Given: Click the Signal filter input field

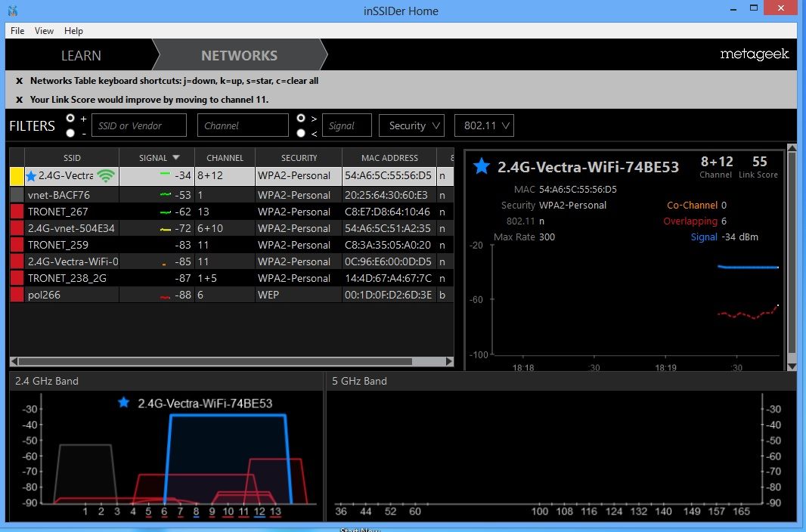Looking at the screenshot, I should 347,125.
